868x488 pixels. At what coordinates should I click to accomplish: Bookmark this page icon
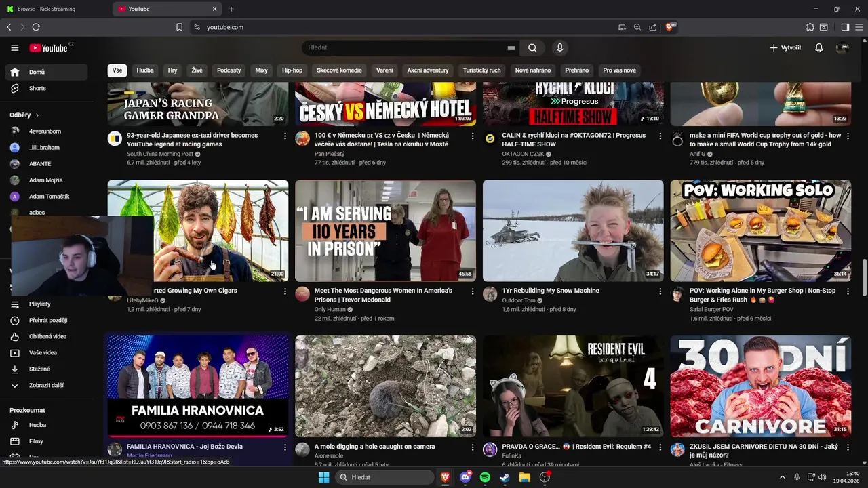(x=179, y=27)
